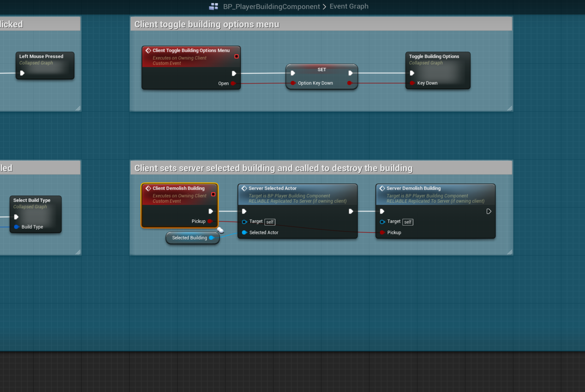Click the Client Demolish Building event icon
The height and width of the screenshot is (392, 585).
pos(148,188)
